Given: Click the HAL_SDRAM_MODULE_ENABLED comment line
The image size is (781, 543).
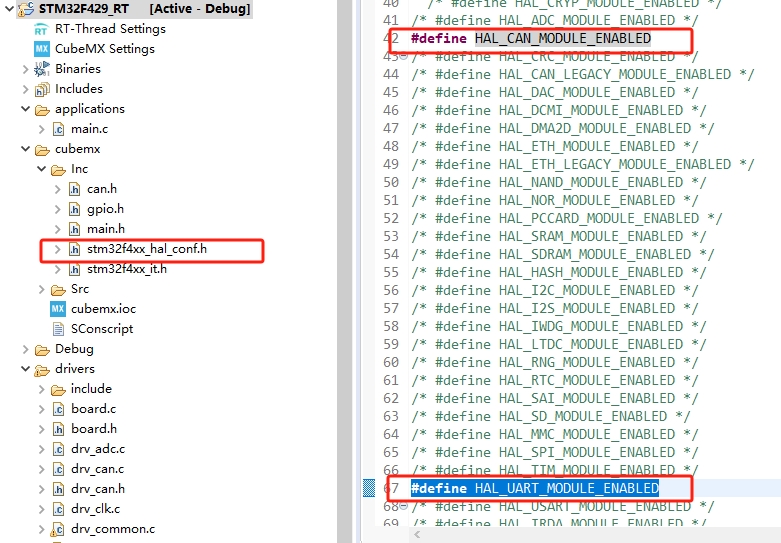Looking at the screenshot, I should [x=563, y=255].
